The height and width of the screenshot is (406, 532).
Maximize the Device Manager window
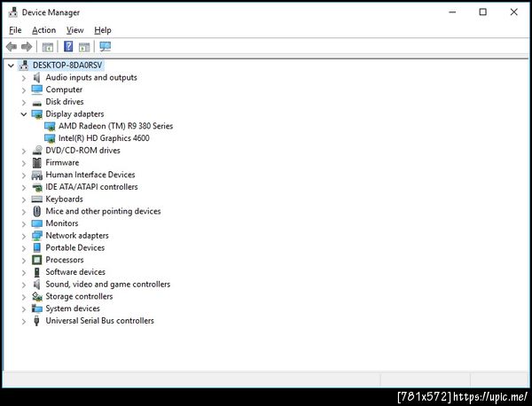[x=482, y=12]
